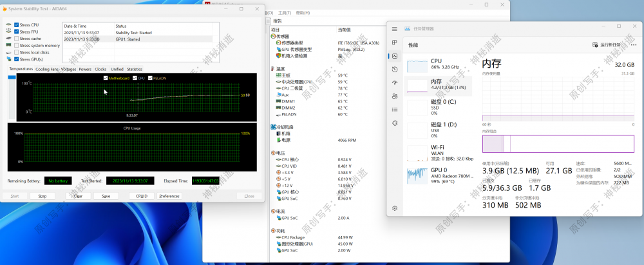Switch to the Cooling Fans tab
Screen dimensions: 644x265
click(x=47, y=69)
